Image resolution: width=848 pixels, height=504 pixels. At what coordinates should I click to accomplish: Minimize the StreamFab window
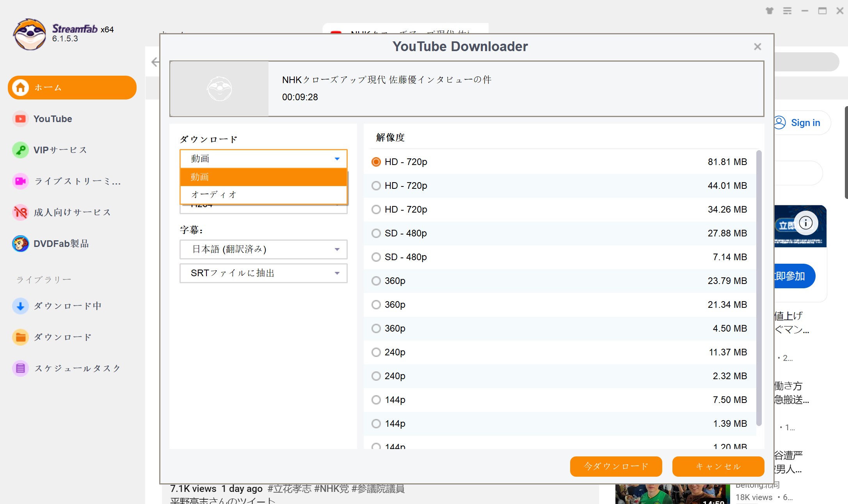tap(805, 11)
